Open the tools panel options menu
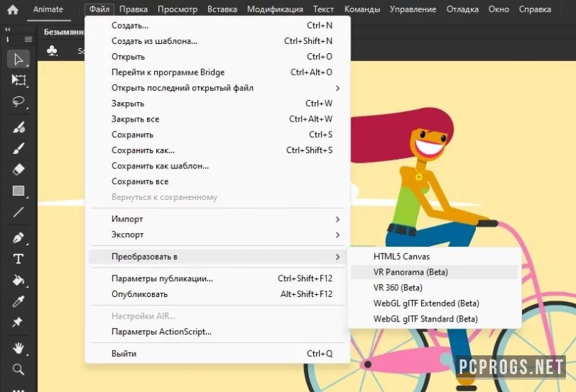This screenshot has height=392, width=576. (x=28, y=40)
